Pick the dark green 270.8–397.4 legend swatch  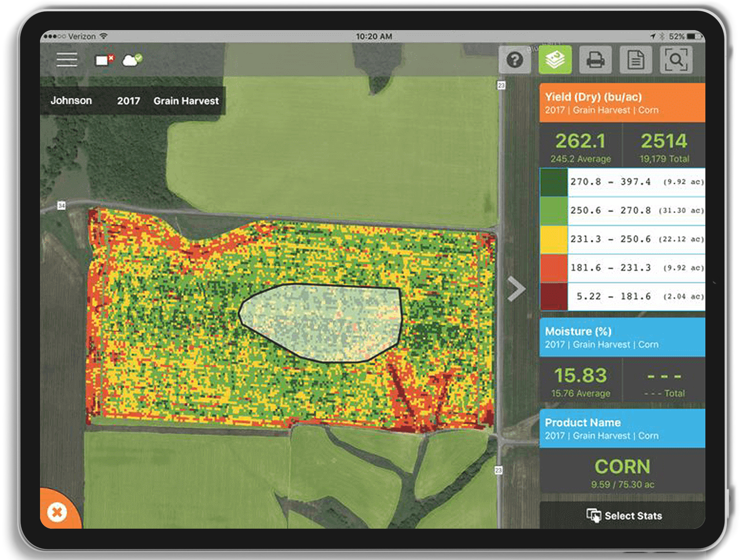coord(554,182)
